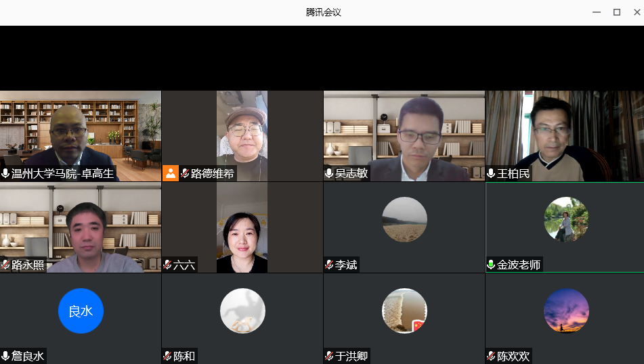Click microphone icon beside 温州大学马院-卓高生
The width and height of the screenshot is (644, 364).
tap(5, 174)
